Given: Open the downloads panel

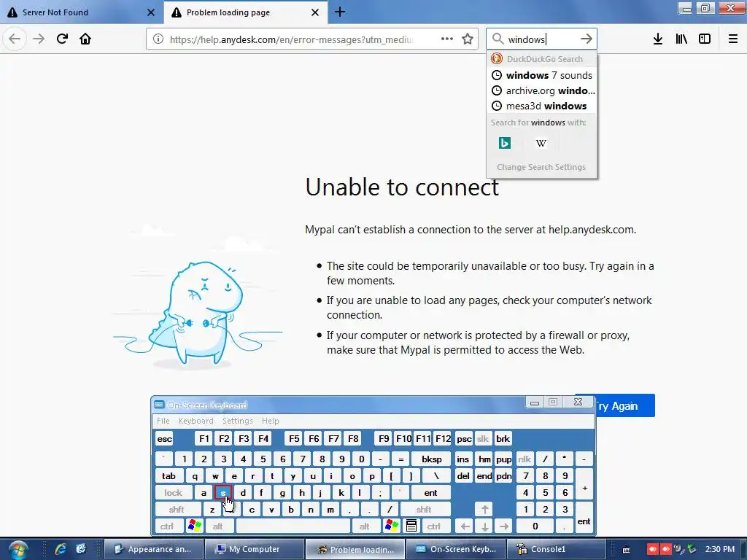Looking at the screenshot, I should click(658, 39).
